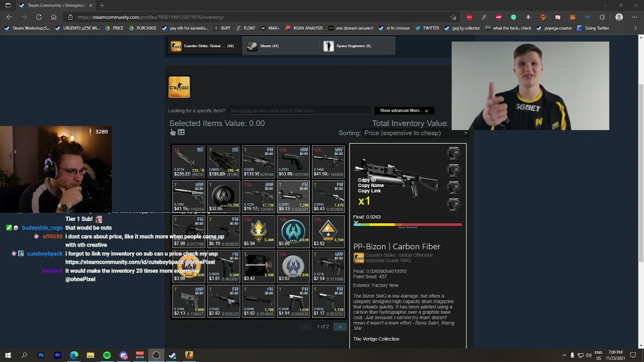644x362 pixels.
Task: Open the FLOAT bookmark
Action: point(246,28)
